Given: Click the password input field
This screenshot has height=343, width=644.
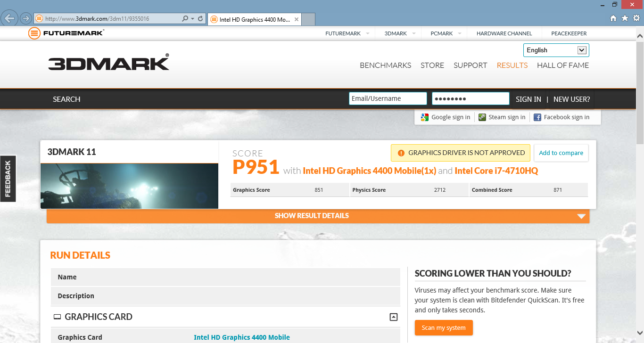Looking at the screenshot, I should tap(471, 98).
